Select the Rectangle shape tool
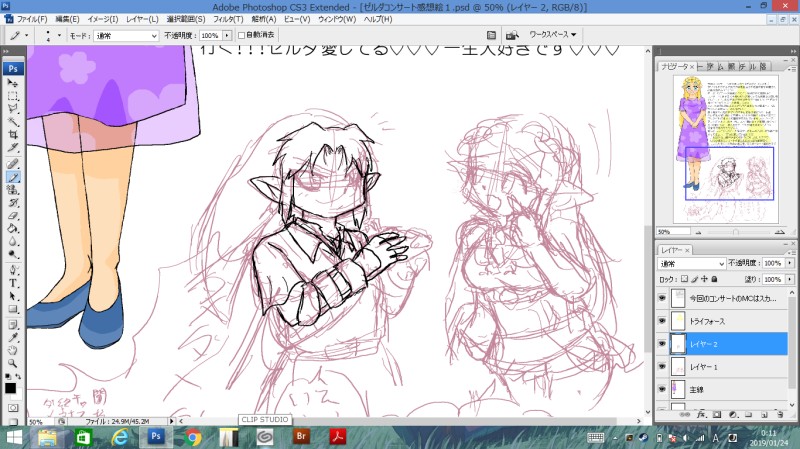Screen dimensions: 800x449 (13, 309)
